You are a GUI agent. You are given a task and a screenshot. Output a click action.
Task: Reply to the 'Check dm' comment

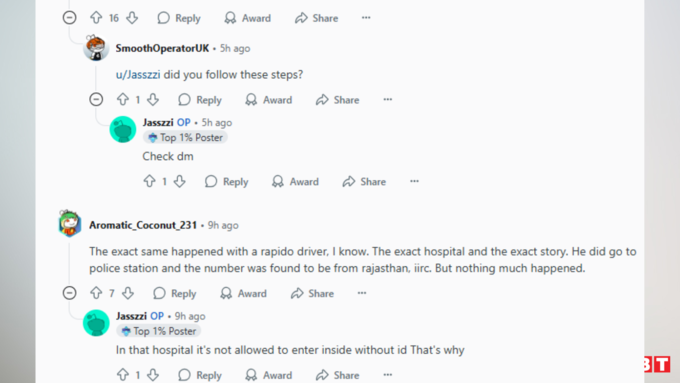(226, 181)
